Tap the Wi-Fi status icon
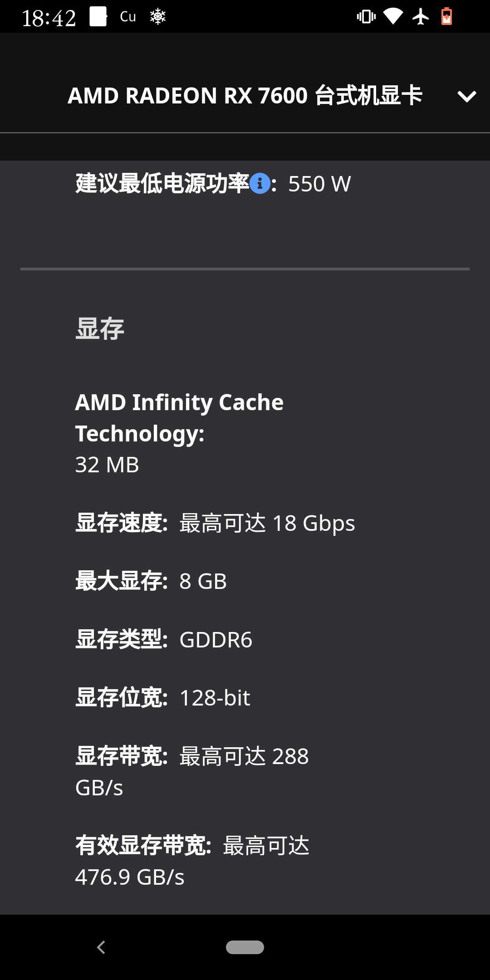Image resolution: width=490 pixels, height=980 pixels. coord(393,17)
